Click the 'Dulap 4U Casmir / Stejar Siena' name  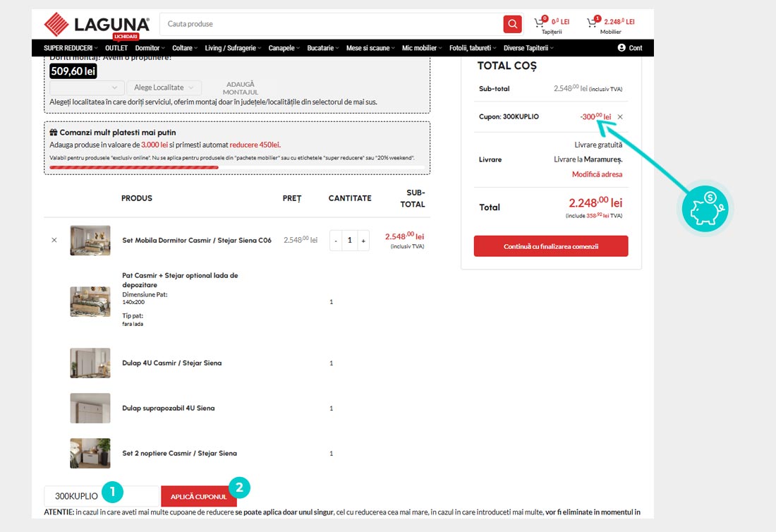171,363
